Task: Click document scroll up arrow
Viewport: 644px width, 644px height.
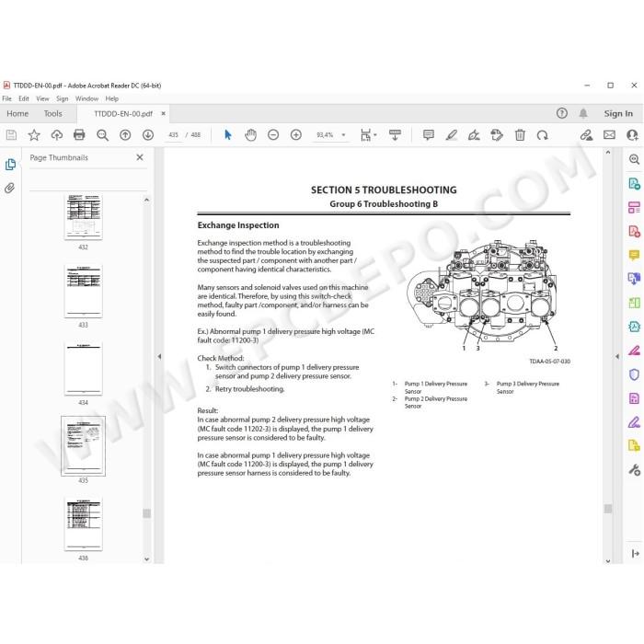Action: 608,153
